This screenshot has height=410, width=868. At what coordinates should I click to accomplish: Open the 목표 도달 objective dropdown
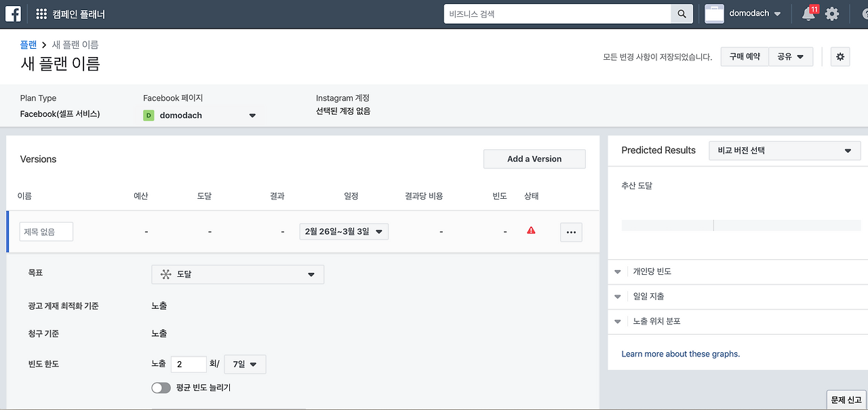[x=237, y=274]
